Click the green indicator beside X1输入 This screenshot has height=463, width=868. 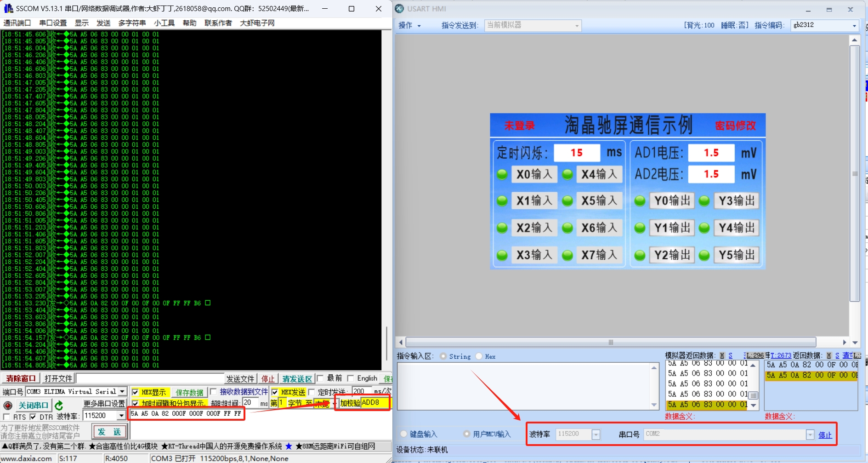coord(502,200)
